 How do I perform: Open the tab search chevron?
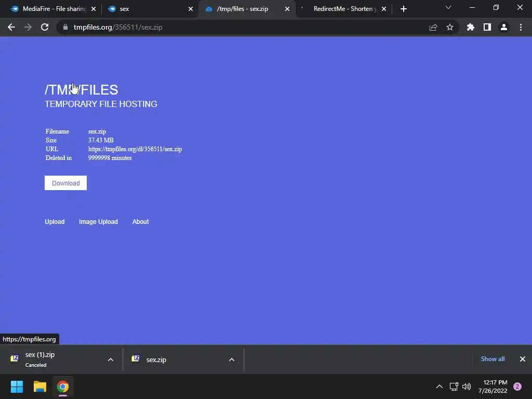pos(448,7)
